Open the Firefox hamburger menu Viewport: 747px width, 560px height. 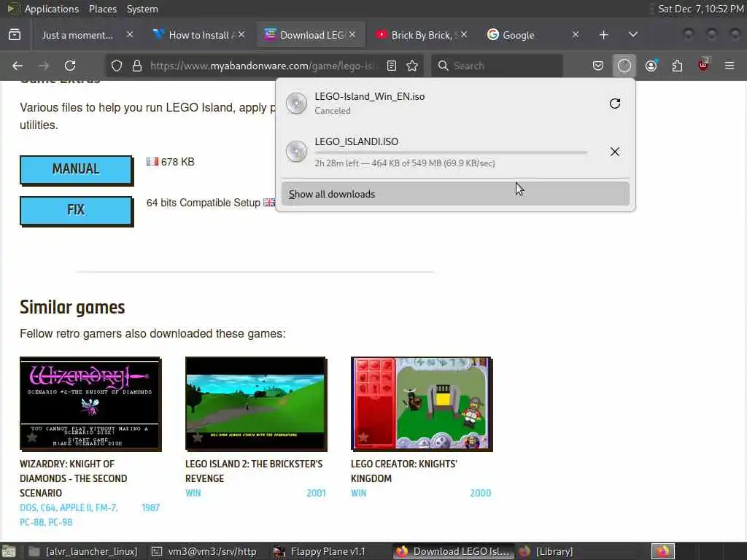729,66
